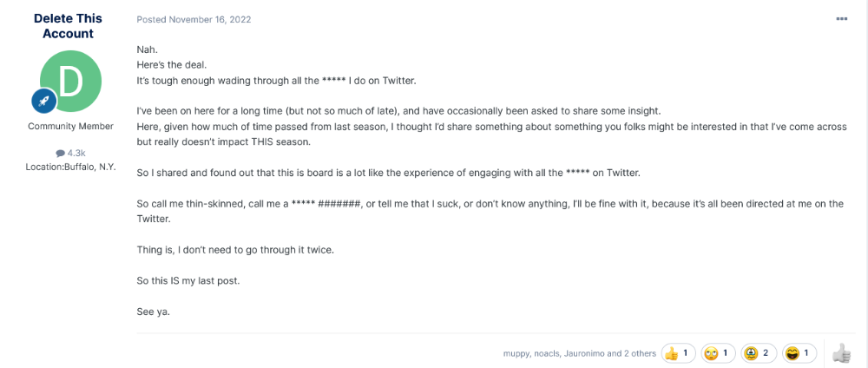Click the Posted November 16, 2022 timestamp
The height and width of the screenshot is (368, 868).
click(194, 19)
